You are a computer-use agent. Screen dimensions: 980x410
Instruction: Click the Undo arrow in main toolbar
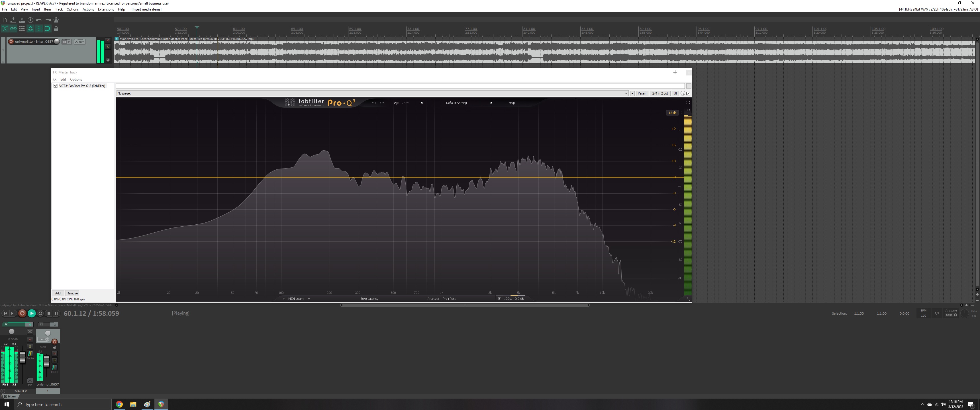39,20
